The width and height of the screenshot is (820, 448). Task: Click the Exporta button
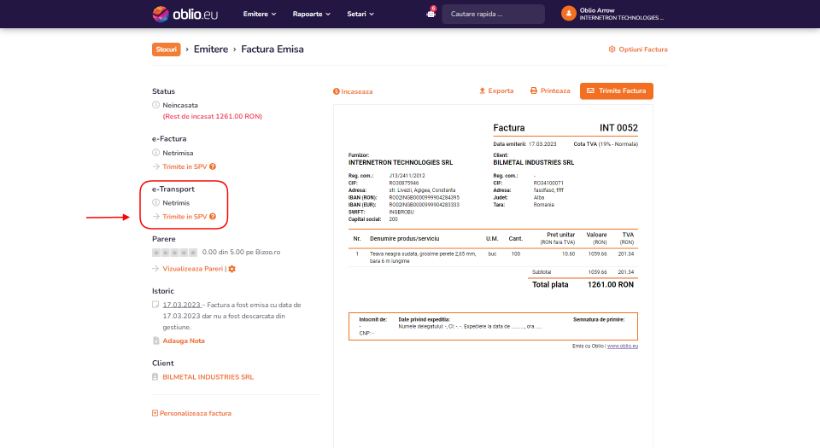coord(496,91)
